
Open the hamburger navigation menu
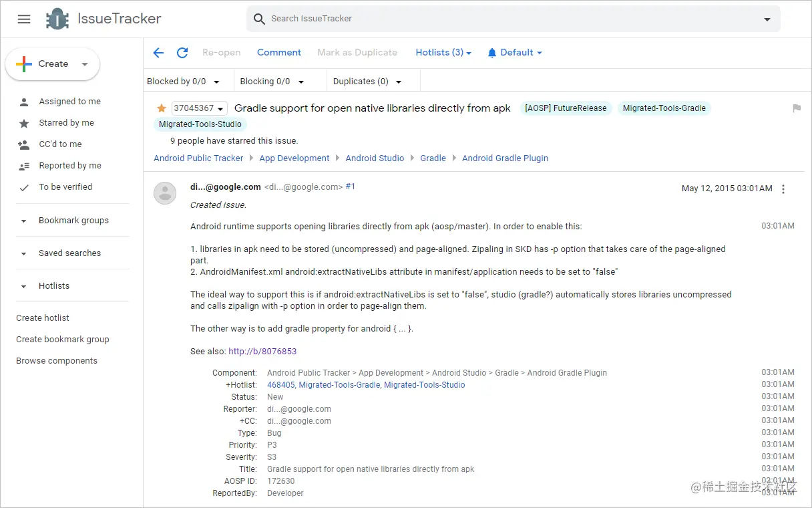[24, 19]
